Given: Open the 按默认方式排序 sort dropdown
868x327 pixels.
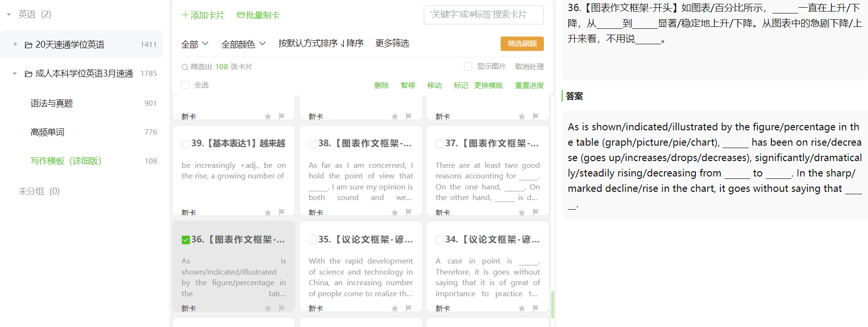Looking at the screenshot, I should click(321, 43).
